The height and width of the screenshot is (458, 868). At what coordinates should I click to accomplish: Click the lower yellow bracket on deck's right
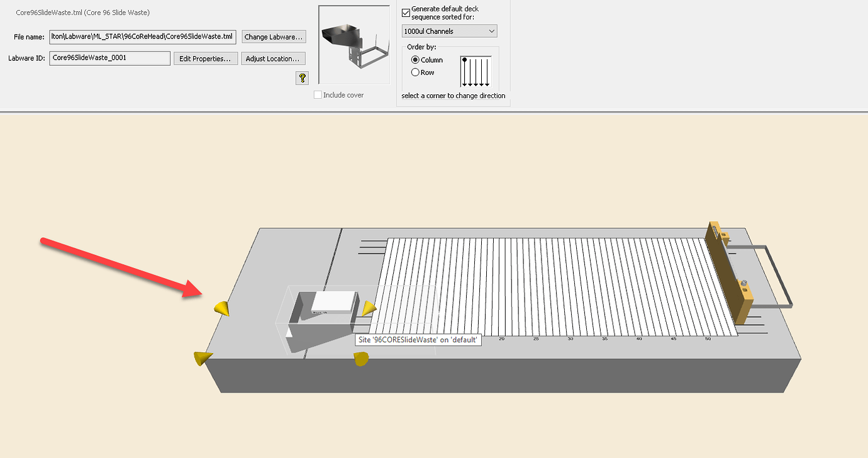[x=745, y=301]
